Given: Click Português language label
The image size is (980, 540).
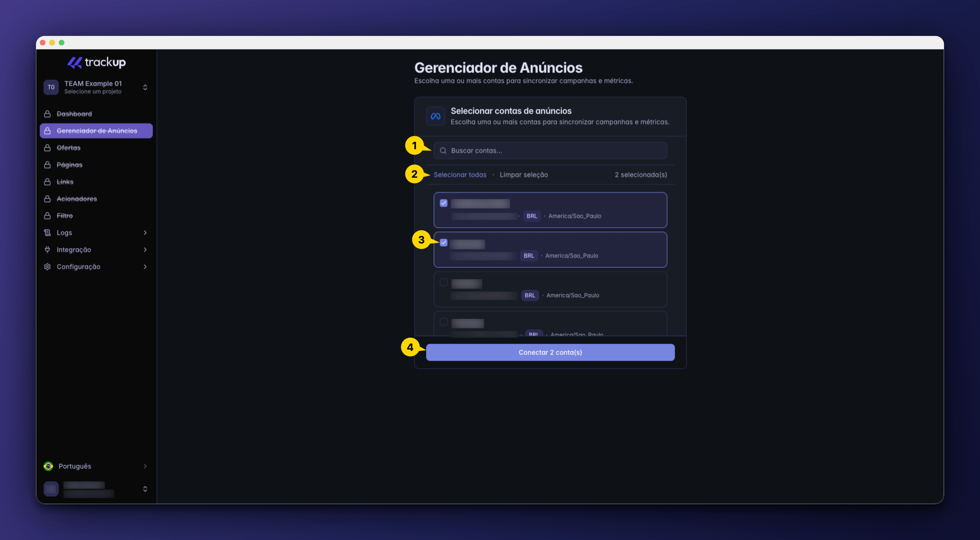Looking at the screenshot, I should [x=75, y=466].
